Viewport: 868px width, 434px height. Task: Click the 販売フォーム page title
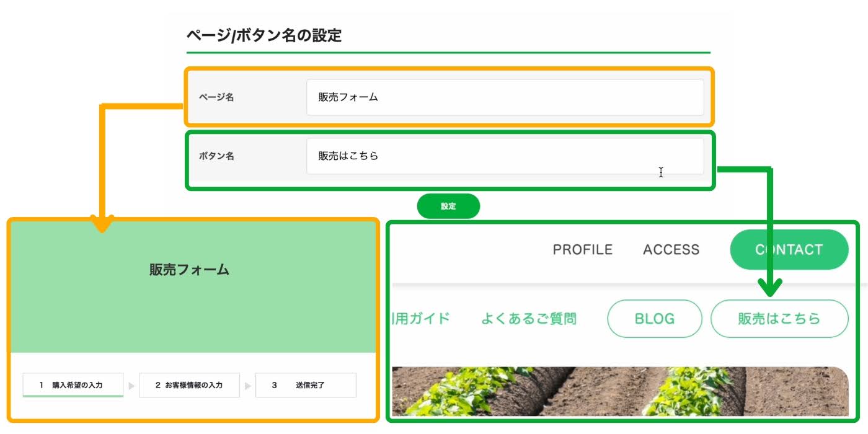(189, 270)
